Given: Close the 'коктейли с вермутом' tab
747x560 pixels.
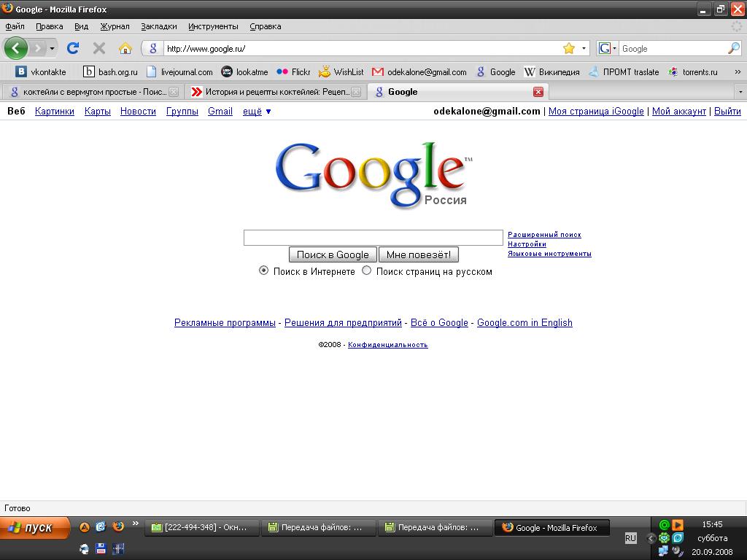Looking at the screenshot, I should coord(174,92).
